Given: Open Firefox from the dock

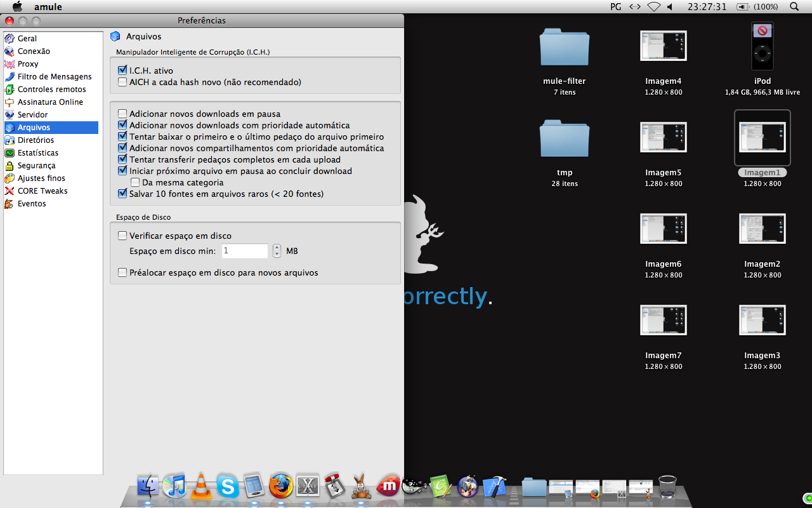Looking at the screenshot, I should (281, 487).
